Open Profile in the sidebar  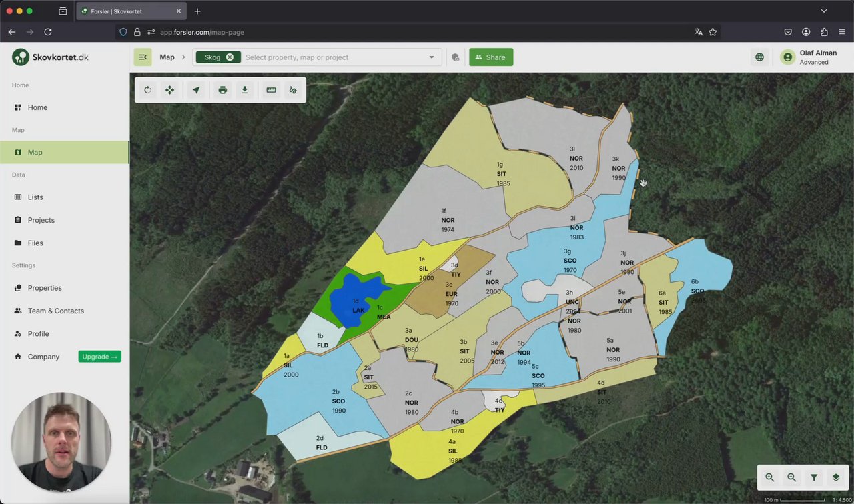pyautogui.click(x=65, y=333)
